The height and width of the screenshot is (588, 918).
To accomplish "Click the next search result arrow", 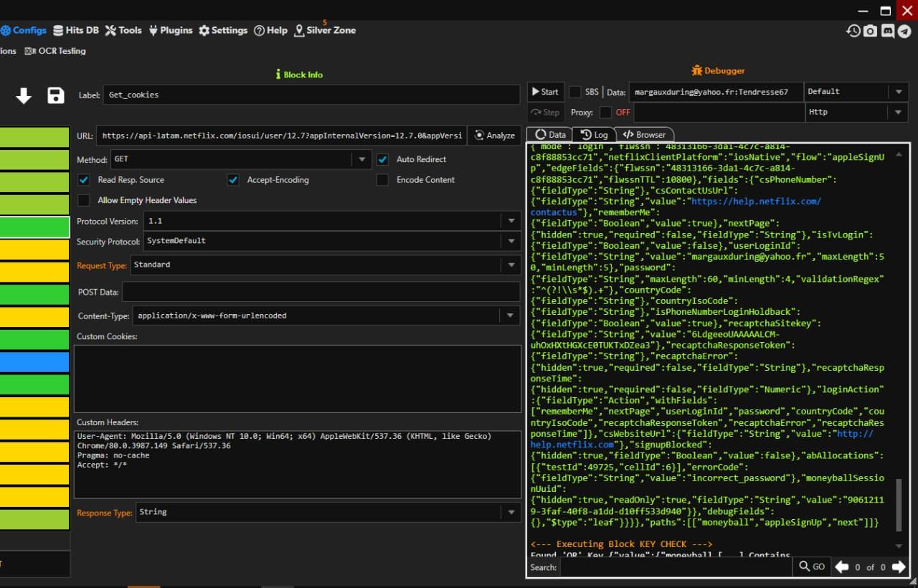I will (898, 566).
